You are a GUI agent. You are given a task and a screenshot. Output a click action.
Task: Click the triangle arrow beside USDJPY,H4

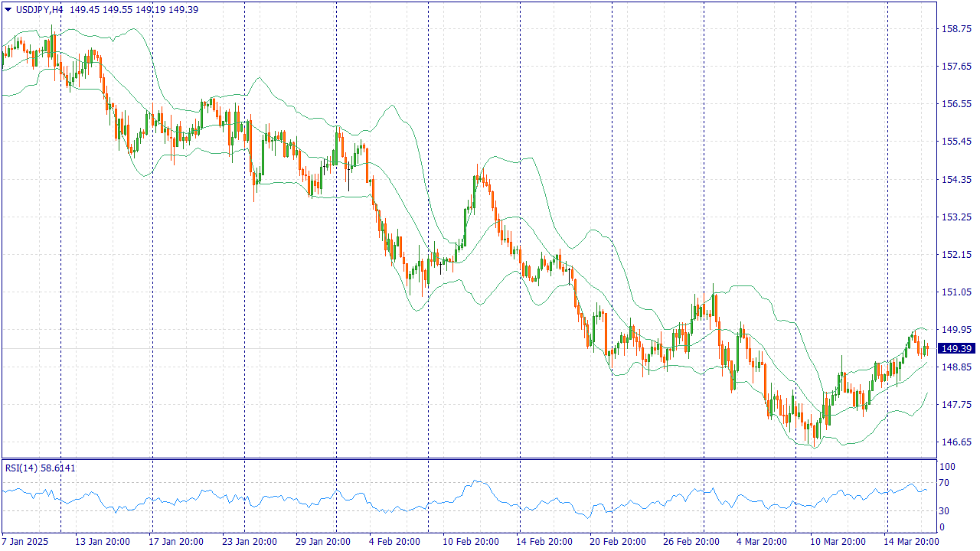8,9
